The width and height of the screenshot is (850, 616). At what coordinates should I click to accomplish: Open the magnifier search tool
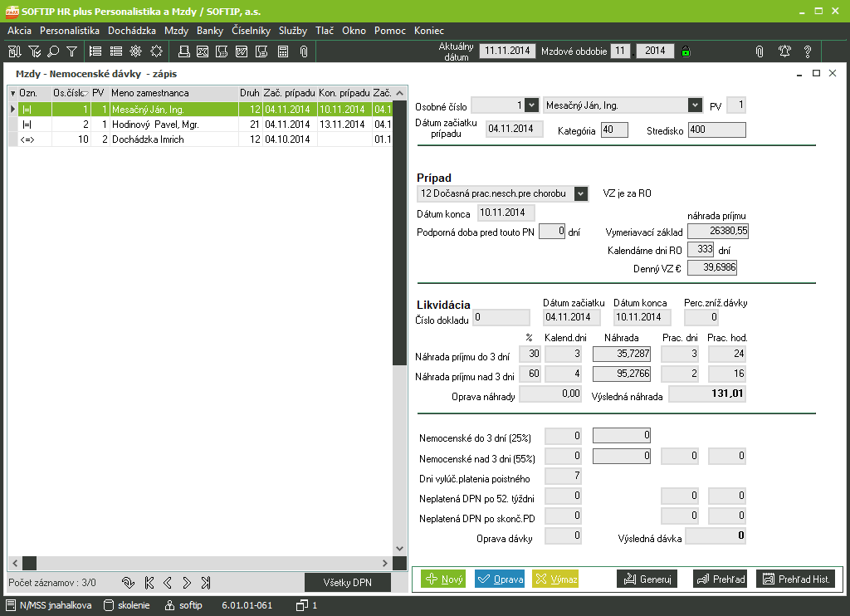click(53, 51)
